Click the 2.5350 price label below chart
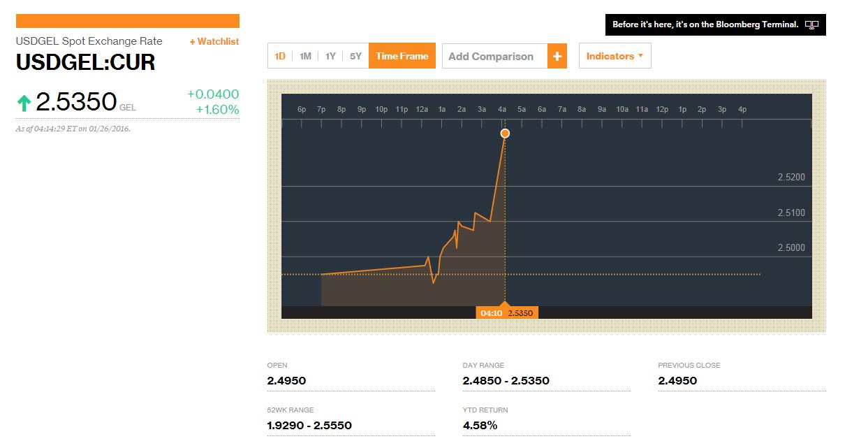 520,313
